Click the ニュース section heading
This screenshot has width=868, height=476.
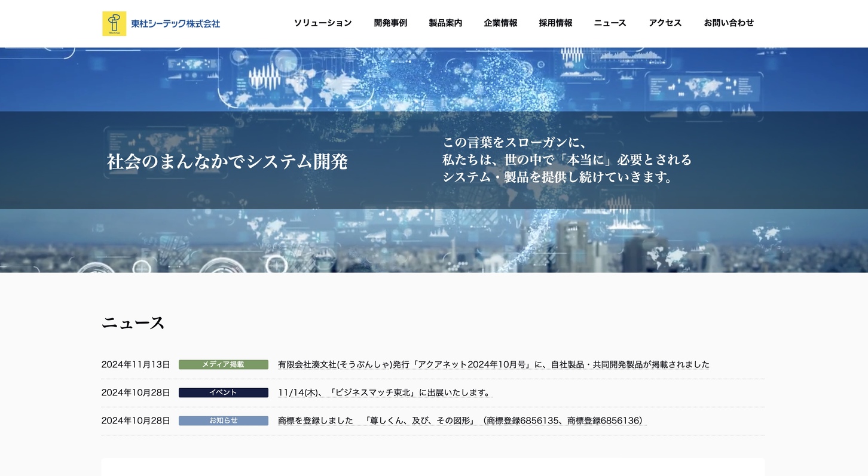[x=133, y=323]
